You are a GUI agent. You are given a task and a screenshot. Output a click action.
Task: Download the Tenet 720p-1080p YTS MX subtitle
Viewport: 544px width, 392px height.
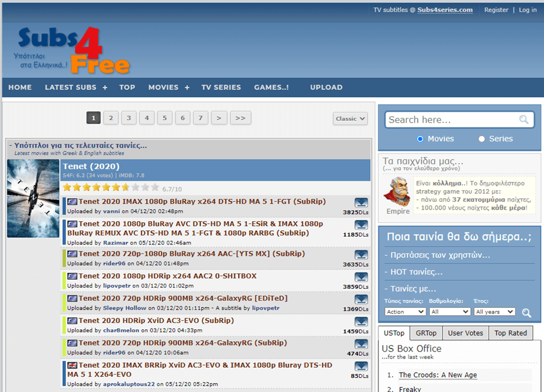[x=361, y=255]
